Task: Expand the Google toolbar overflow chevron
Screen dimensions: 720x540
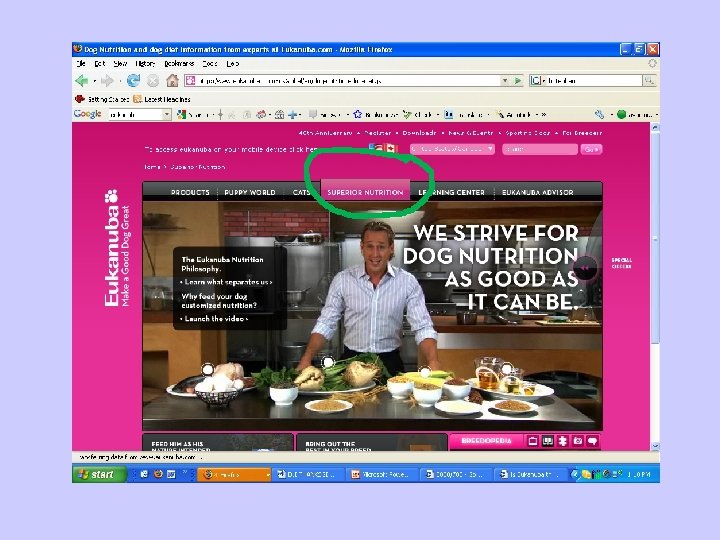Action: (x=544, y=114)
